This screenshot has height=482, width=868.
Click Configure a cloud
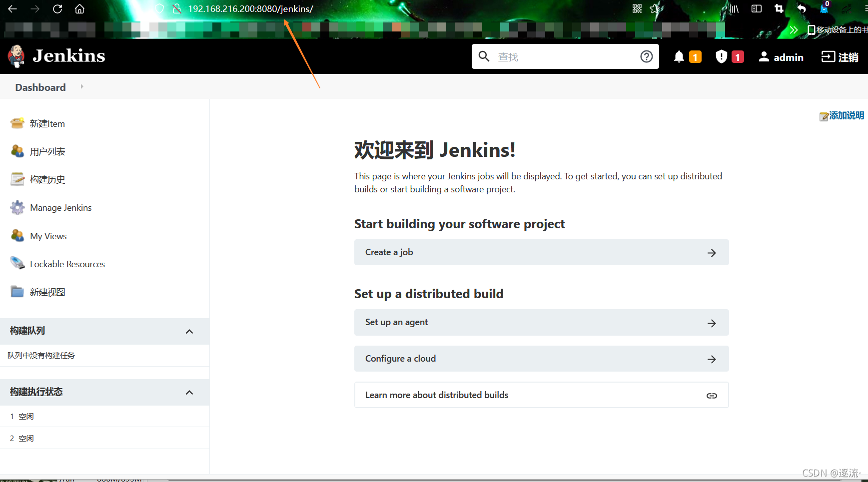click(541, 359)
